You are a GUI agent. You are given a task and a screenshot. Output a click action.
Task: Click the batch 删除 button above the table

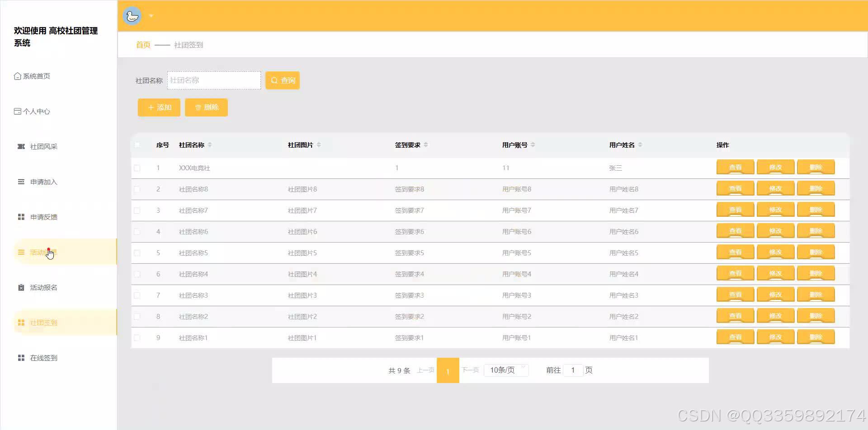point(206,107)
